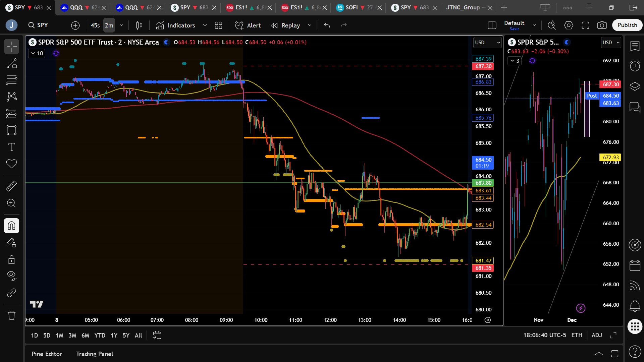Open the Fibonacci retracement tool

[11, 80]
